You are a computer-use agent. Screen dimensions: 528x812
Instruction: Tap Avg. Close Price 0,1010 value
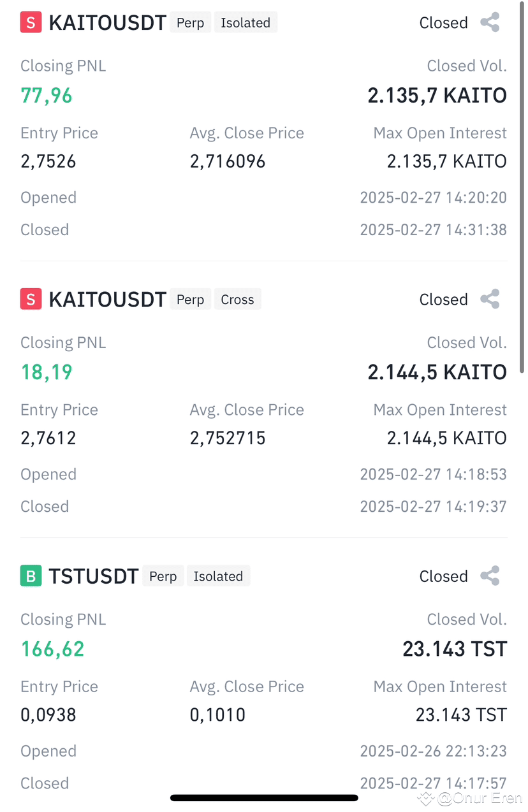[217, 714]
